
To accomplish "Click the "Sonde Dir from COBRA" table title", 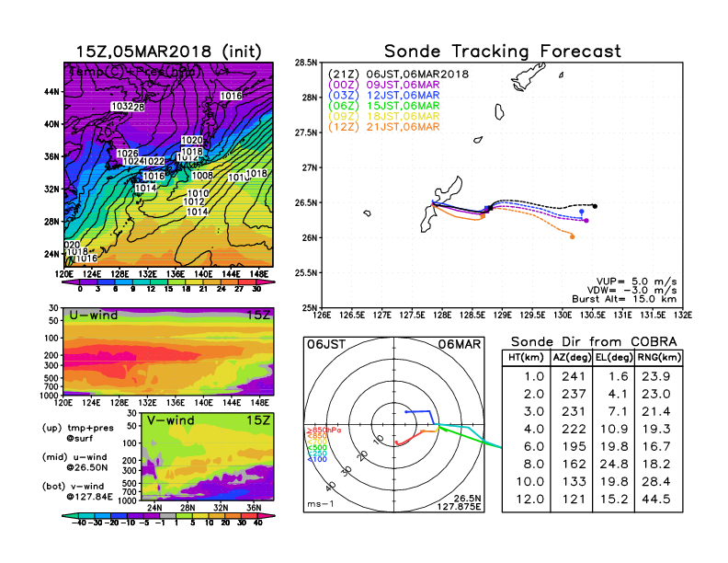I will (x=594, y=342).
